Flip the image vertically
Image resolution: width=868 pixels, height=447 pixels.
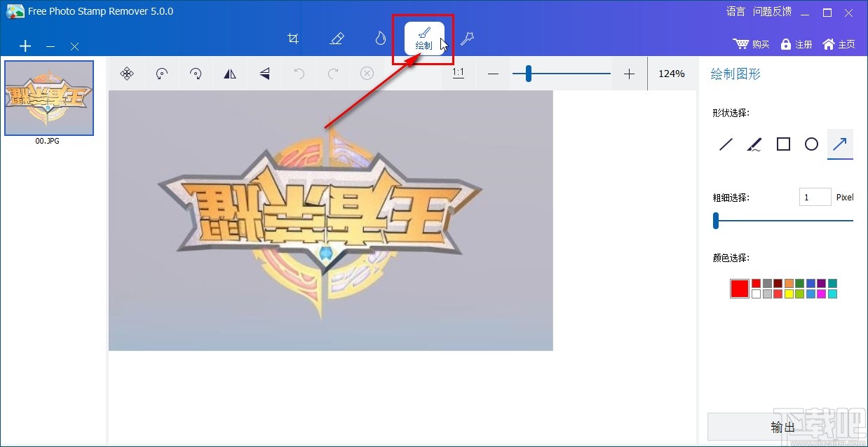(x=264, y=73)
